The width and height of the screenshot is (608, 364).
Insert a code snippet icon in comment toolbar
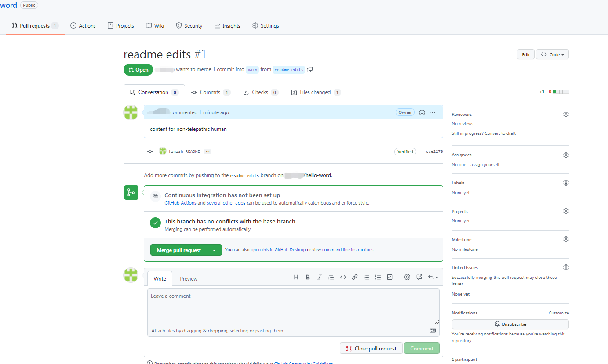(x=343, y=277)
